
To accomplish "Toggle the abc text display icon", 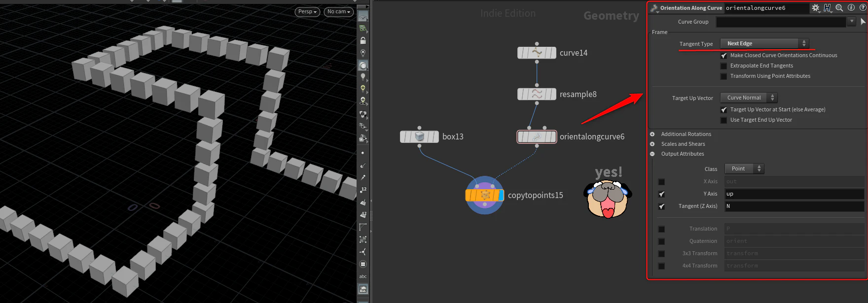I will pos(363,276).
